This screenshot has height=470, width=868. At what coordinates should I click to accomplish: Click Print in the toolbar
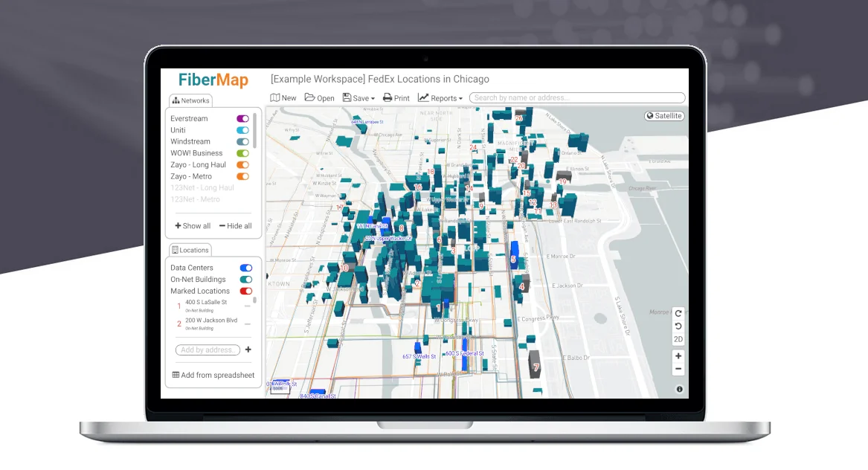coord(396,98)
